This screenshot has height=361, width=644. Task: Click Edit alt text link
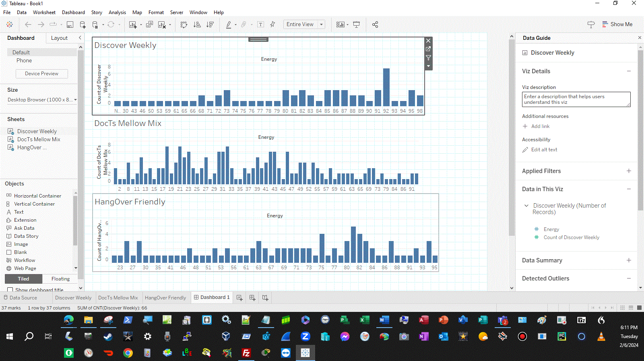(540, 150)
